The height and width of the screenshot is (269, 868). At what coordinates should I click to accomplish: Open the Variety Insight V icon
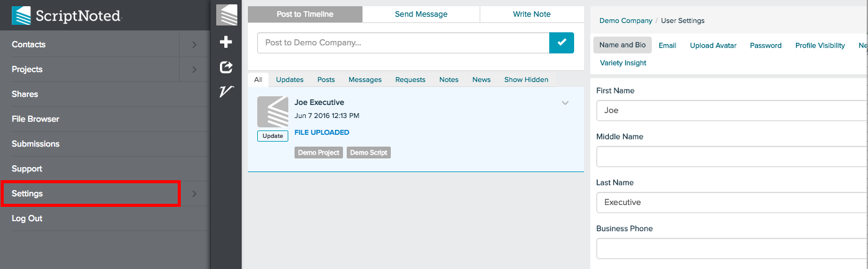tap(226, 92)
